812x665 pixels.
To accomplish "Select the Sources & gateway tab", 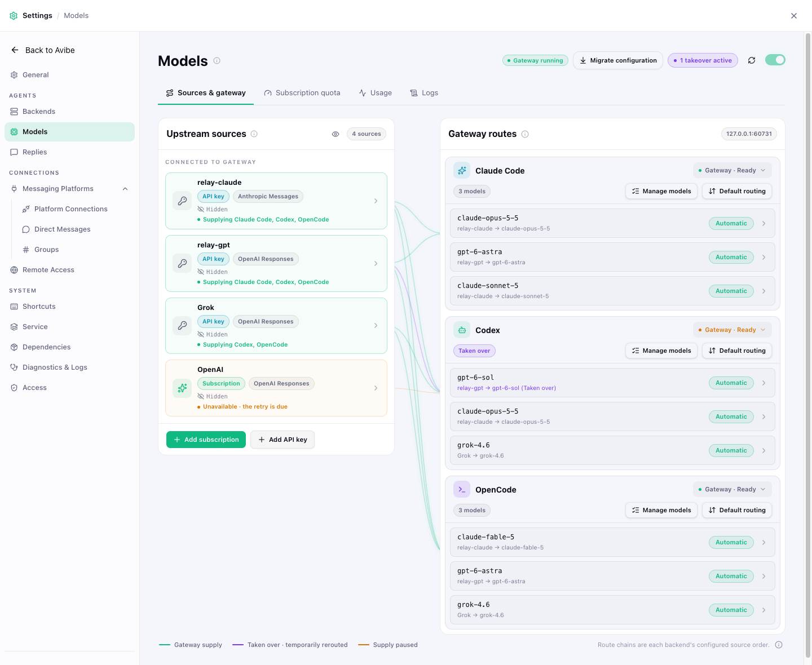I will tap(206, 93).
